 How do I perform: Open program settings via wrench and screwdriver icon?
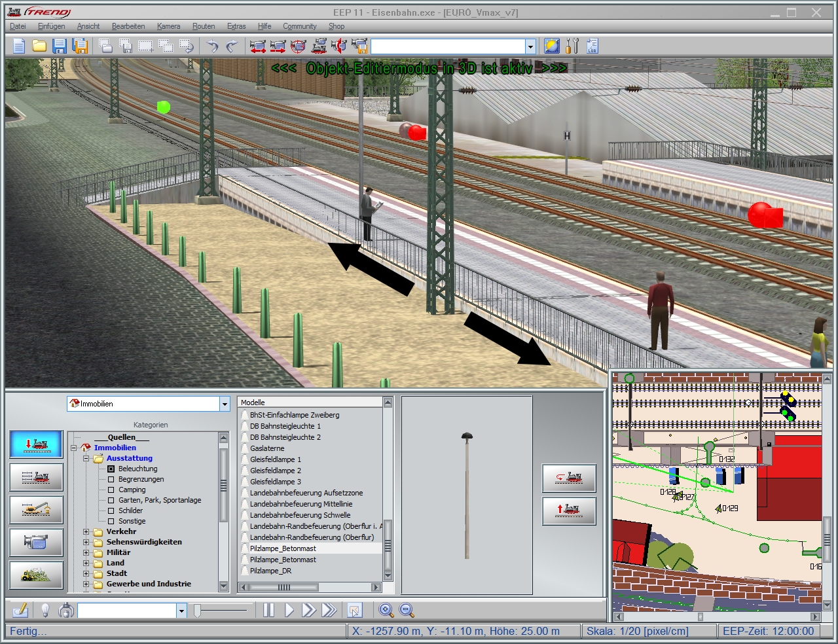(572, 46)
